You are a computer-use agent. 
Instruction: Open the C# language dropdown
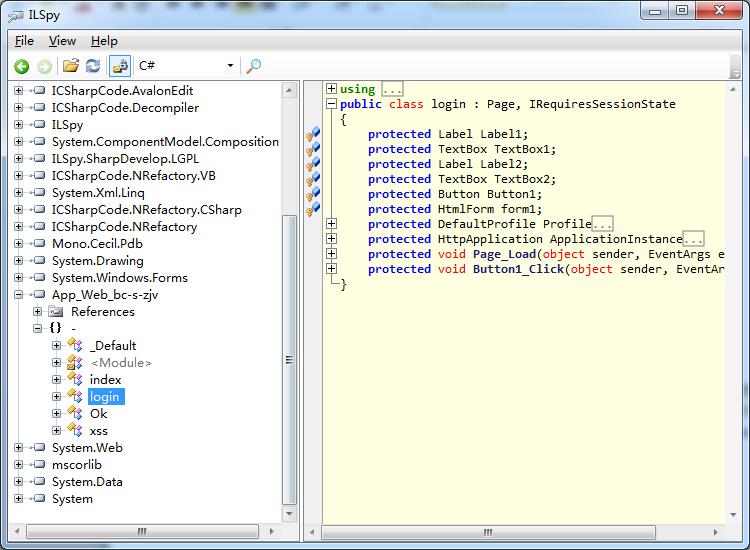pos(230,66)
